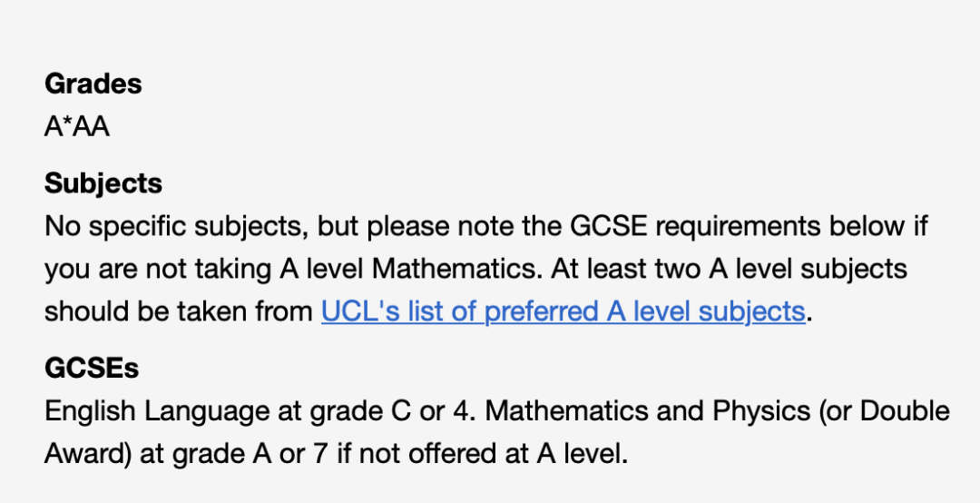
Task: Click the word 'Award)' on the last line
Action: point(88,454)
